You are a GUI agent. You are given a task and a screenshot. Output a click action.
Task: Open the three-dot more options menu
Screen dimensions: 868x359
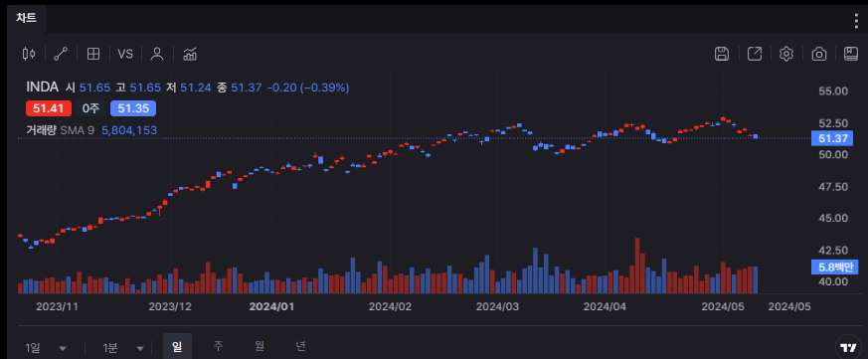click(857, 21)
